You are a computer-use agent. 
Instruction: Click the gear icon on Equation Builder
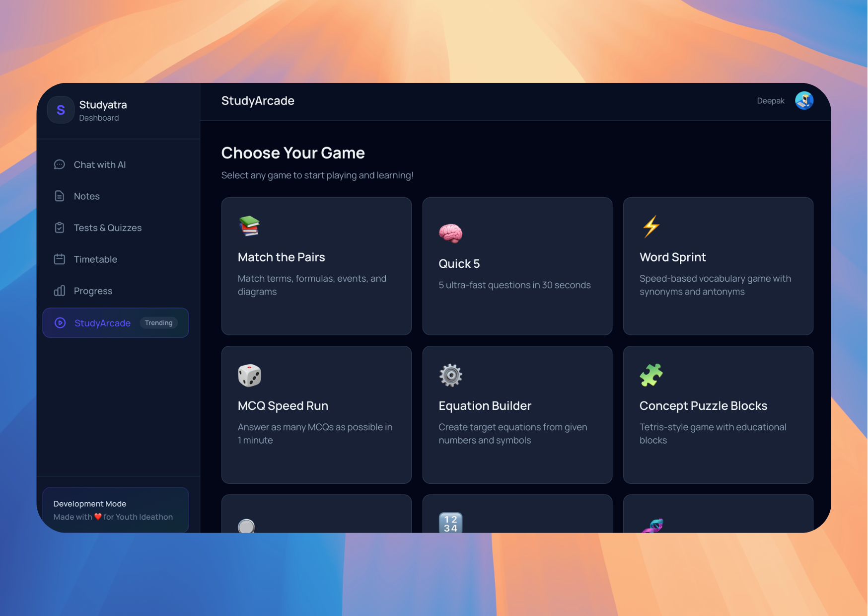(x=450, y=376)
